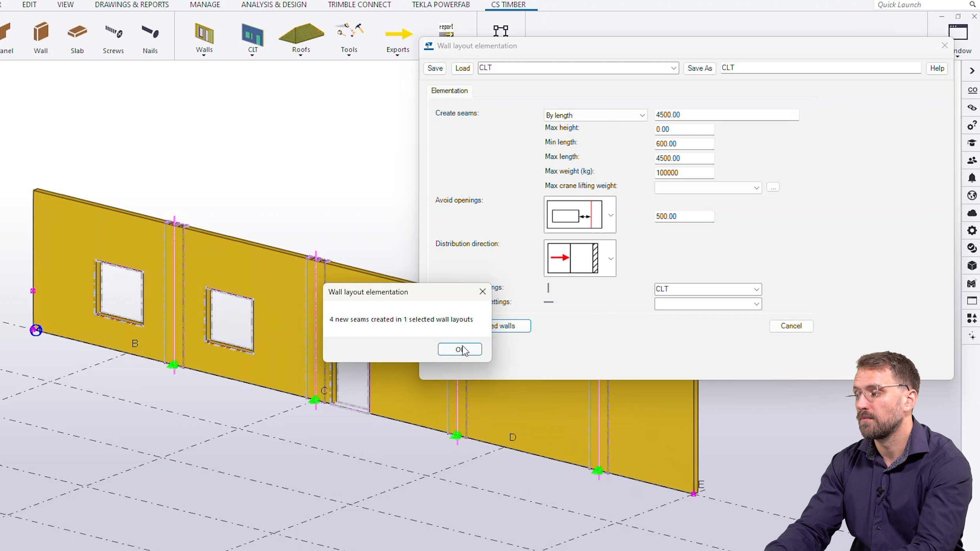This screenshot has width=980, height=551.
Task: Open the CLT ribbon menu
Action: (253, 39)
